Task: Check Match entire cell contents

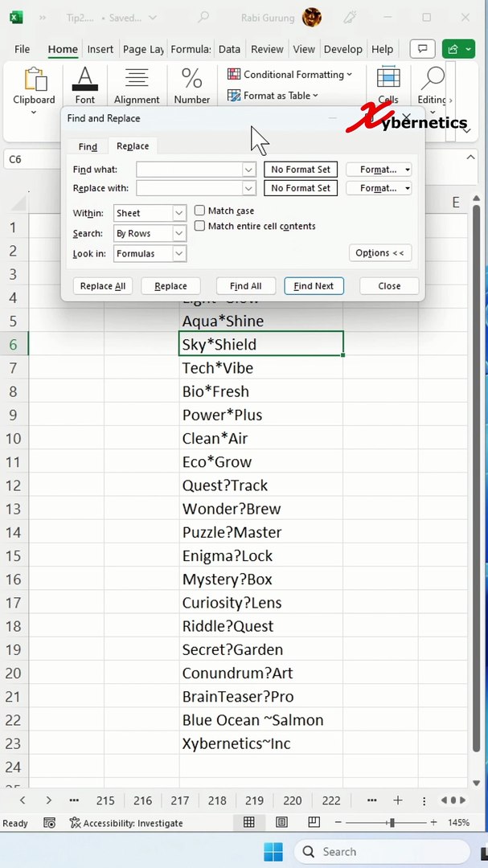Action: point(200,227)
